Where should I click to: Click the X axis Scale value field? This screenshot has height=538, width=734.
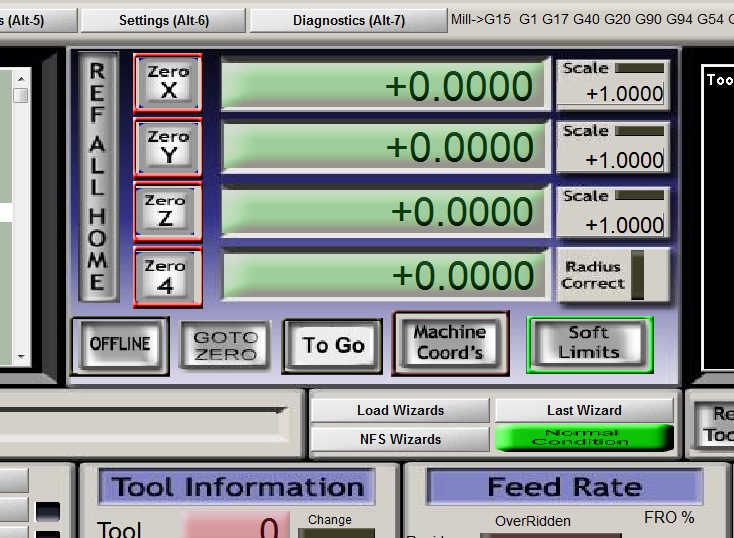click(624, 94)
